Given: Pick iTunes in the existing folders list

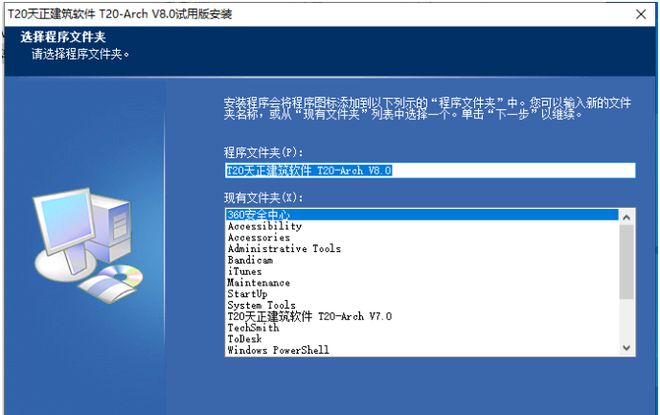Looking at the screenshot, I should [422, 271].
